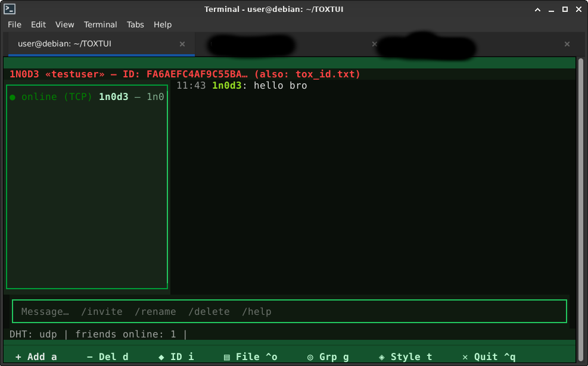Click the Style t footer button
Viewport: 588px width, 366px height.
tap(405, 357)
